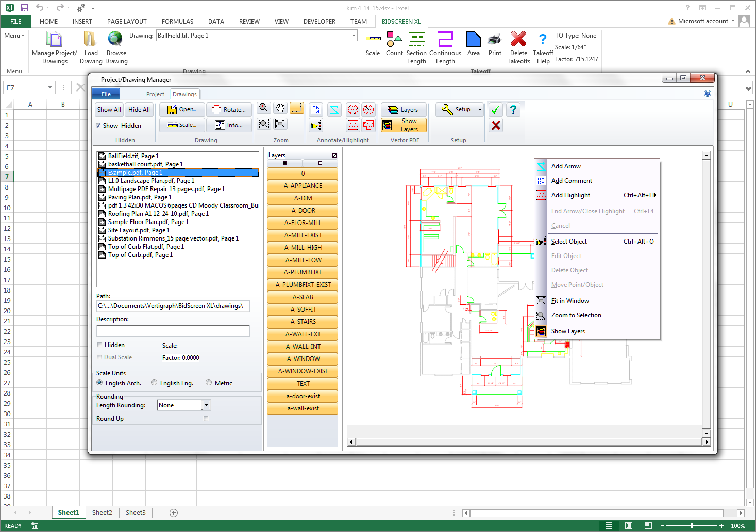Click the Open... drawing button

tap(182, 110)
